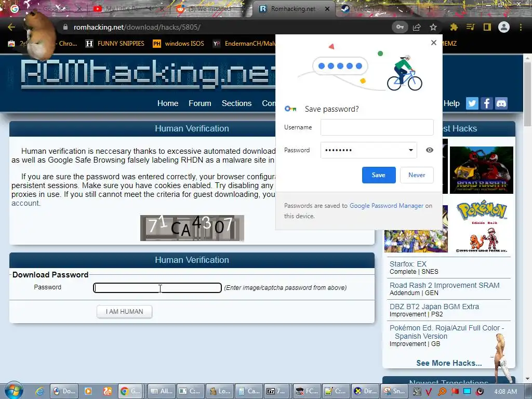This screenshot has width=532, height=399.
Task: Open Road Rash 2 Improvement SRAM link
Action: coord(445,285)
